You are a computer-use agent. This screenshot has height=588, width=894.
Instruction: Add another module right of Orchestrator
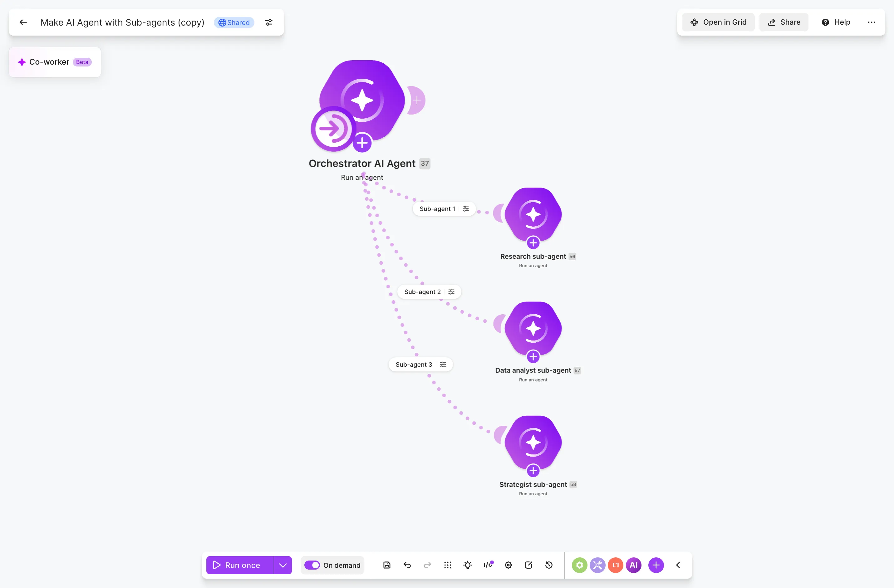coord(416,100)
